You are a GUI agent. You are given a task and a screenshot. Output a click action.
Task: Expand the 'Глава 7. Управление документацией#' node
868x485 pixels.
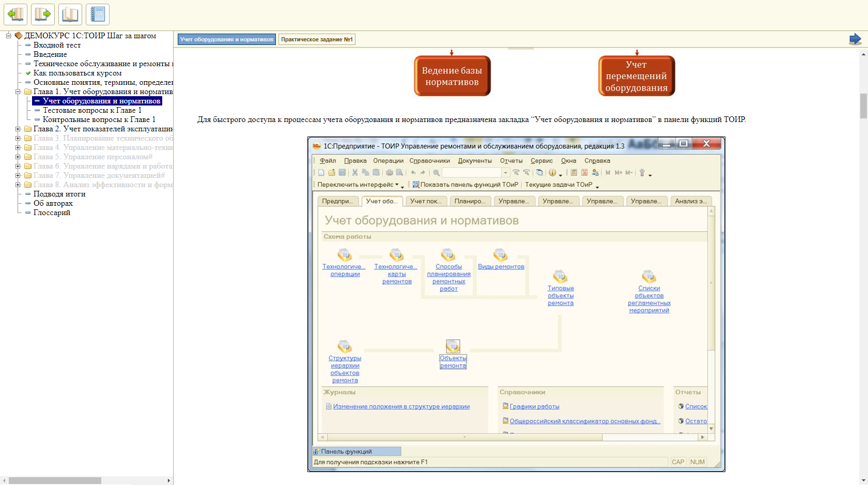(18, 175)
